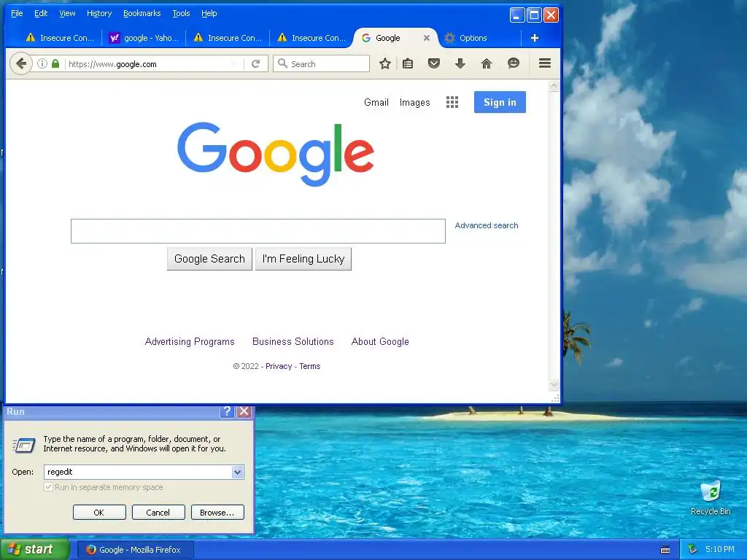The height and width of the screenshot is (560, 747).
Task: Open site information (i) icon
Action: [42, 63]
